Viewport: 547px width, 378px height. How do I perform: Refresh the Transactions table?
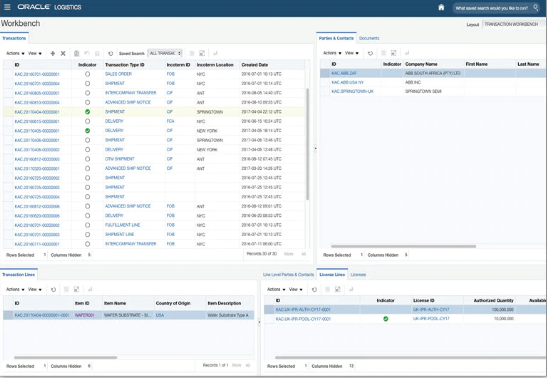point(111,53)
